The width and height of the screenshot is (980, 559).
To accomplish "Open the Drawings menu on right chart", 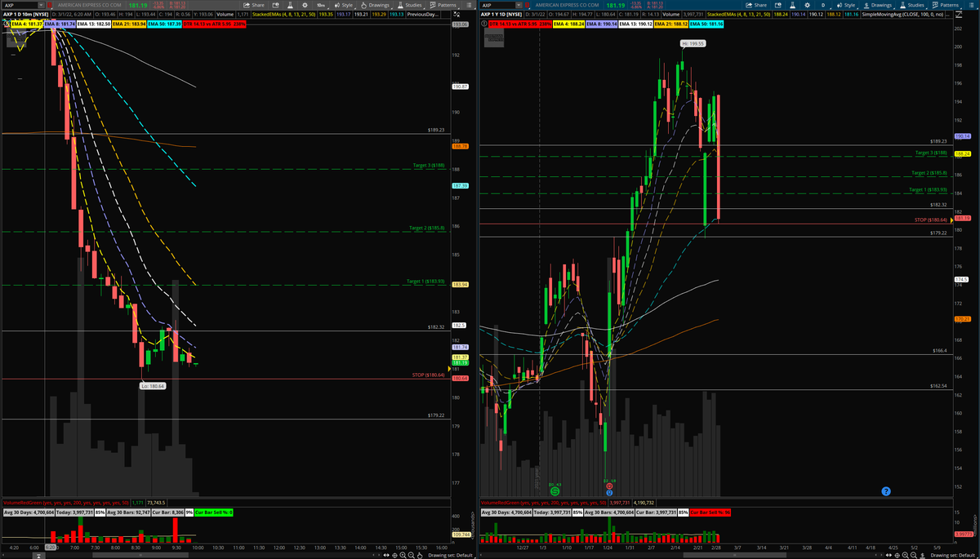I will click(878, 5).
